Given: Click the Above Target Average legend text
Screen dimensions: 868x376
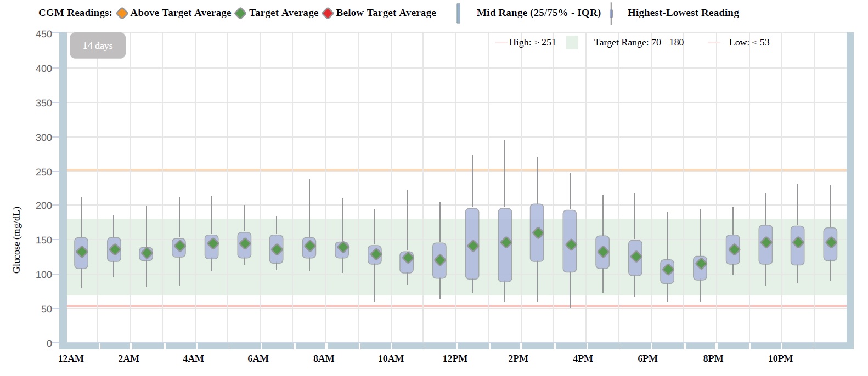Looking at the screenshot, I should point(181,13).
